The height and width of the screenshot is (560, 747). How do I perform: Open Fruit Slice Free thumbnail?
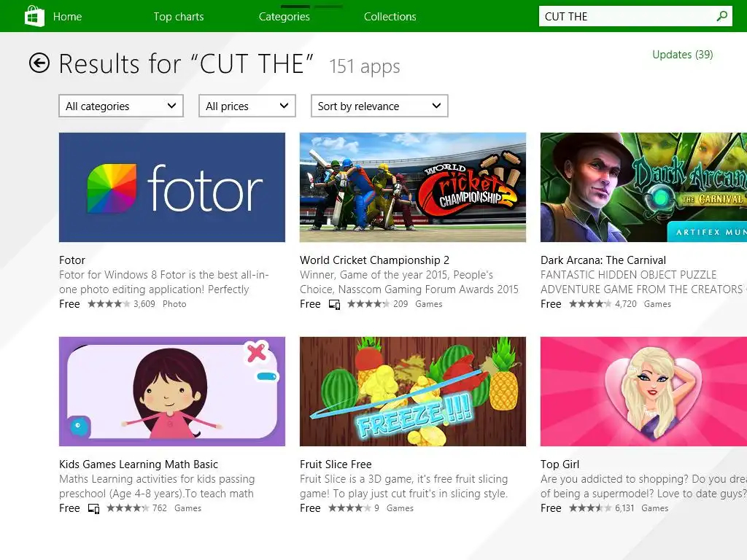[413, 392]
